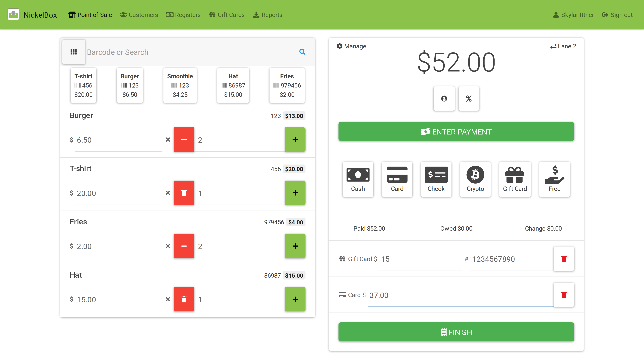Choose Card payment method
This screenshot has height=362, width=644.
pos(397,179)
